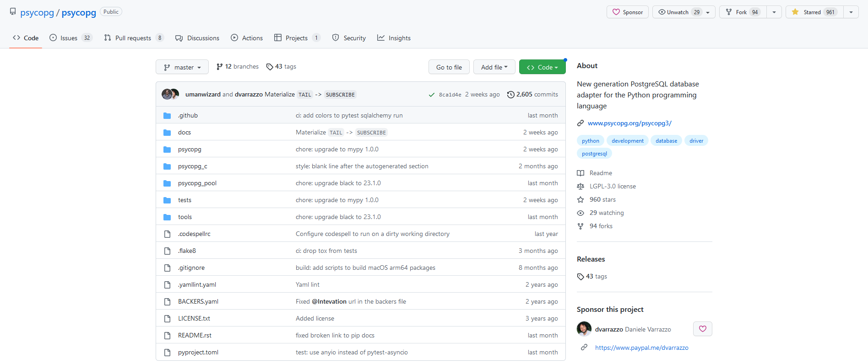Viewport: 868px width, 364px height.
Task: Expand the star lists dropdown arrow
Action: point(851,12)
